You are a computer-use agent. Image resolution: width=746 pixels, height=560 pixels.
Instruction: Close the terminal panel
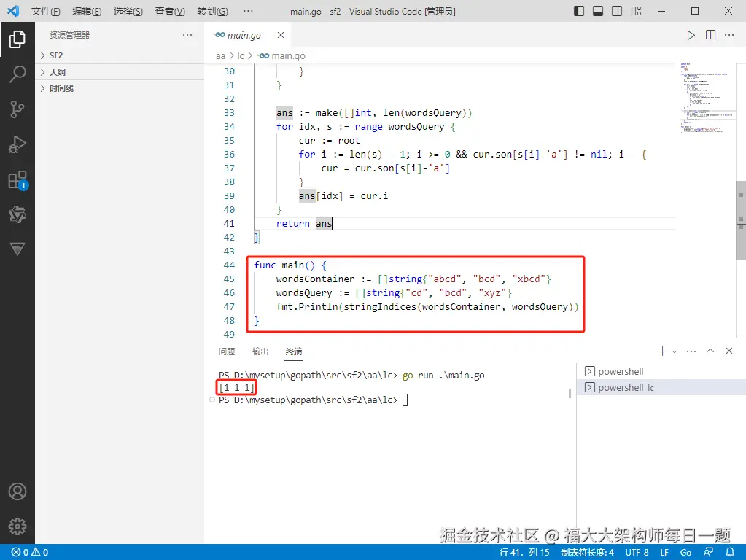coord(729,351)
